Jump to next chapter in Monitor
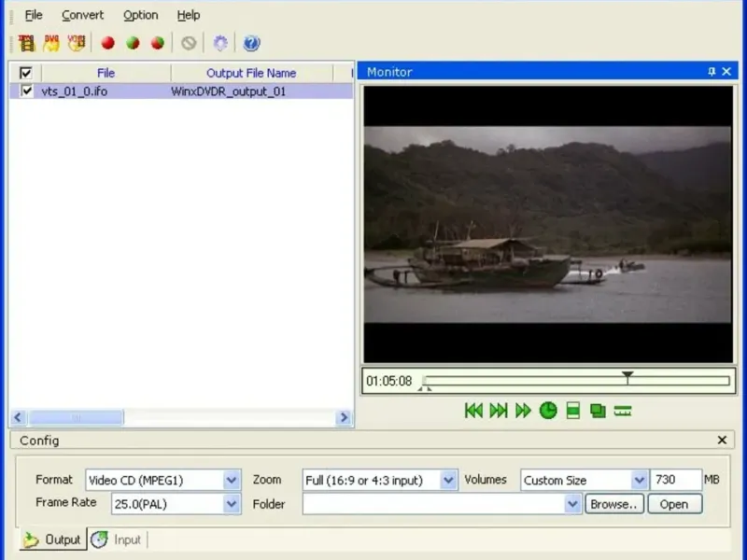 point(499,411)
